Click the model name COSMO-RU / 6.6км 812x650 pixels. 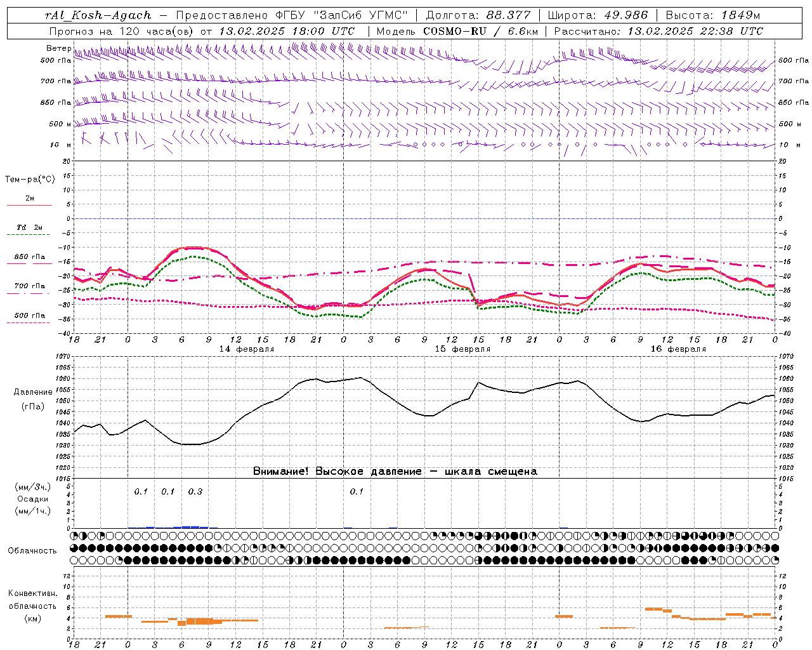click(x=481, y=31)
